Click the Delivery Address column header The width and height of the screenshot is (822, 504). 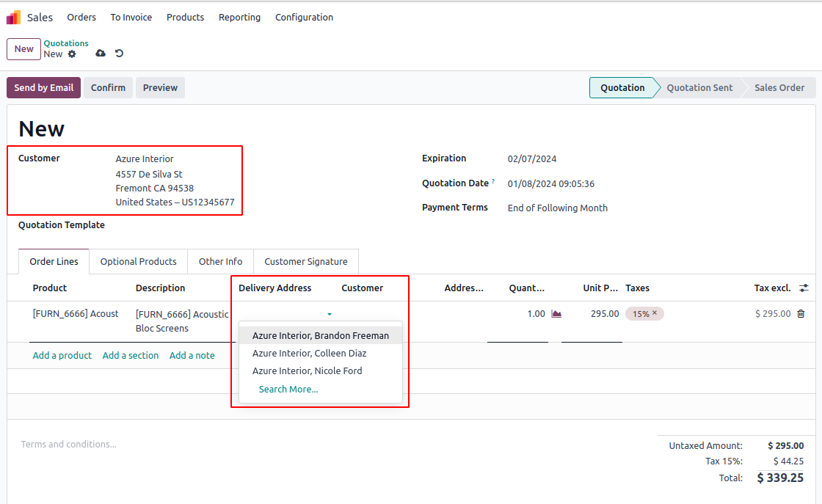pos(274,288)
